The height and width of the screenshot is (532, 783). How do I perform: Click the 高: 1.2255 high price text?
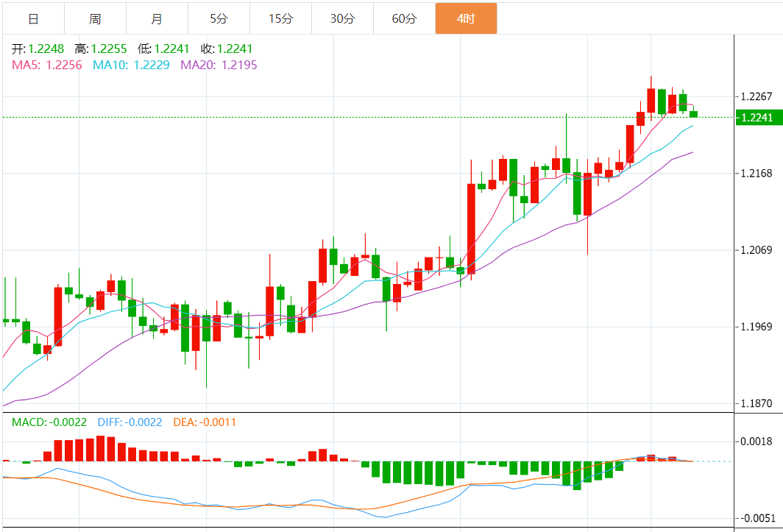click(101, 49)
